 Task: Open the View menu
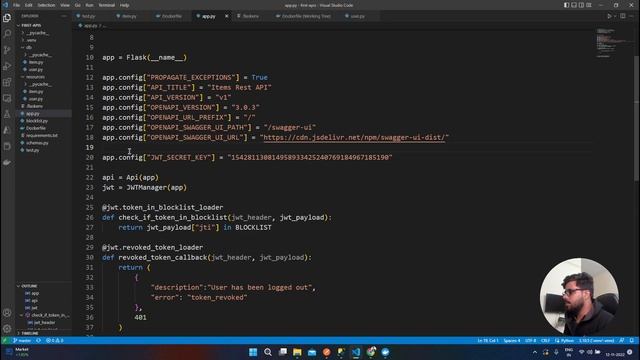tap(65, 5)
